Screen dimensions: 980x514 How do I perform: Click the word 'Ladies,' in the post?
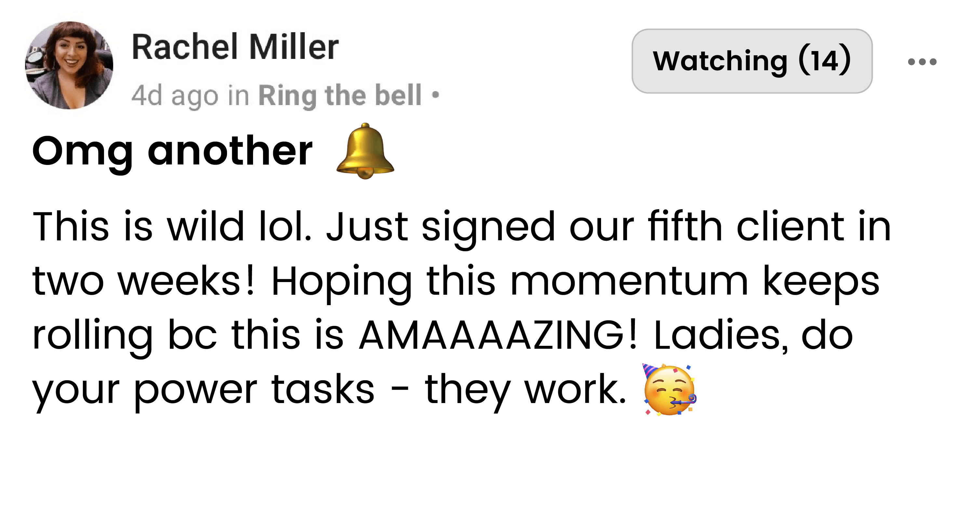pyautogui.click(x=720, y=335)
